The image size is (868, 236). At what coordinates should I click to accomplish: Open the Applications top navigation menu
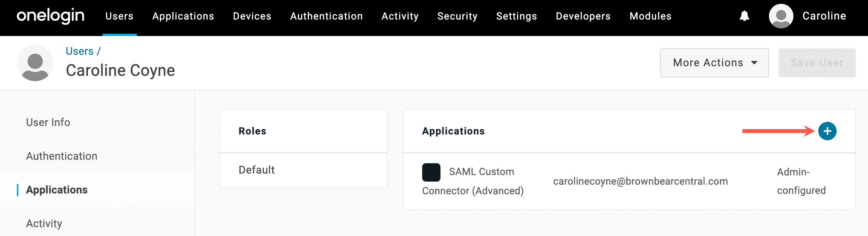pyautogui.click(x=183, y=16)
